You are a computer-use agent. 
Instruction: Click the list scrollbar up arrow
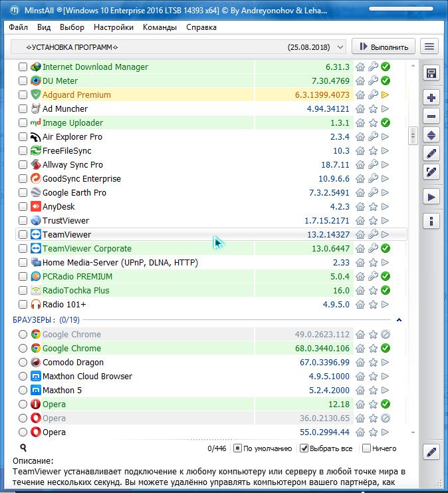pyautogui.click(x=413, y=66)
